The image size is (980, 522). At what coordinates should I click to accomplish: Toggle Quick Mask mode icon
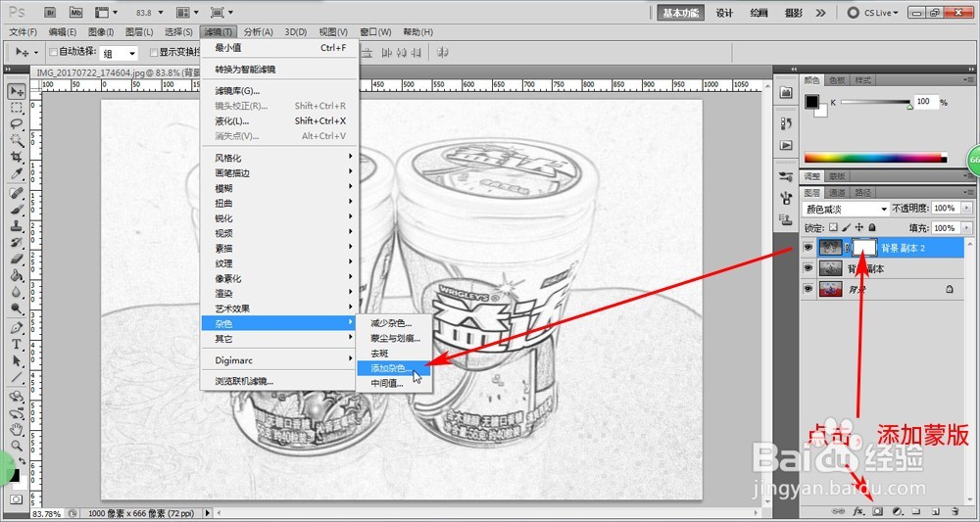point(17,499)
